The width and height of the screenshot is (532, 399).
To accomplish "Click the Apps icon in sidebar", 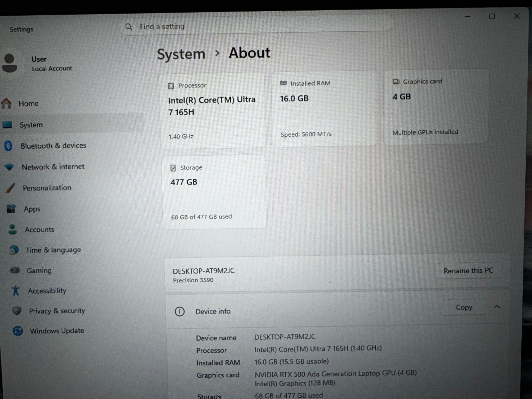I will 11,209.
